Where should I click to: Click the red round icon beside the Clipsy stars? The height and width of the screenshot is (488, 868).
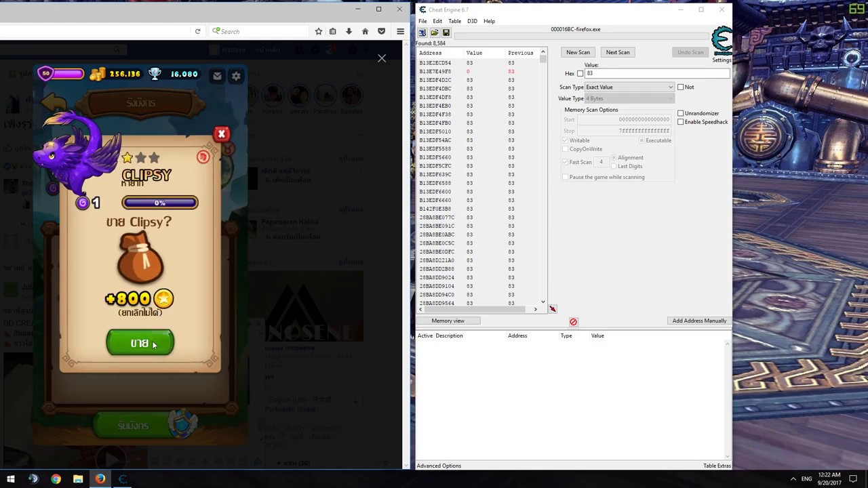point(203,157)
